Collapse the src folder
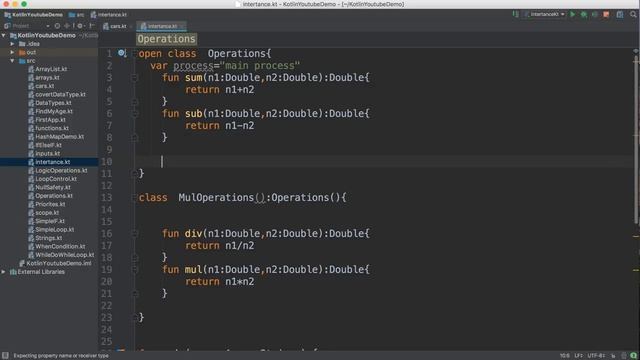This screenshot has height=360, width=640. tap(12, 61)
